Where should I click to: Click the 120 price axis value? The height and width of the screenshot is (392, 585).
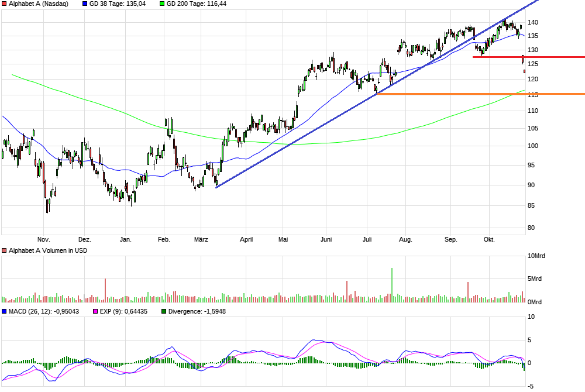[533, 79]
